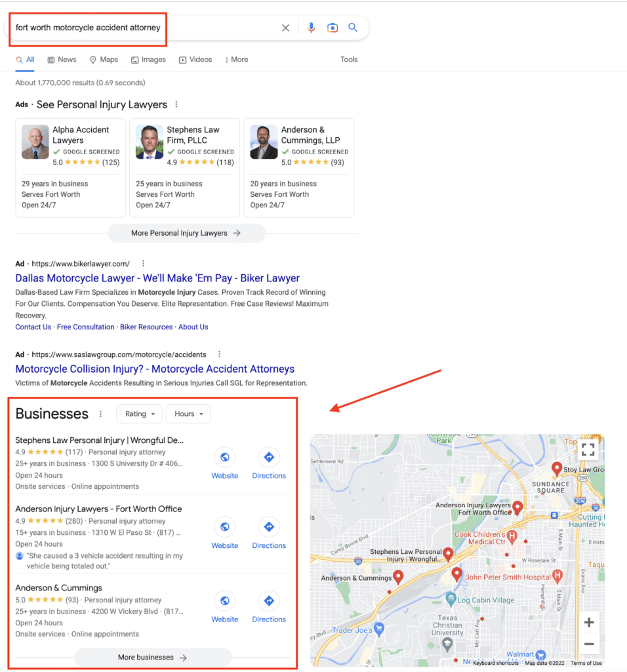Image resolution: width=627 pixels, height=672 pixels.
Task: Click the search query input field
Action: click(x=144, y=28)
